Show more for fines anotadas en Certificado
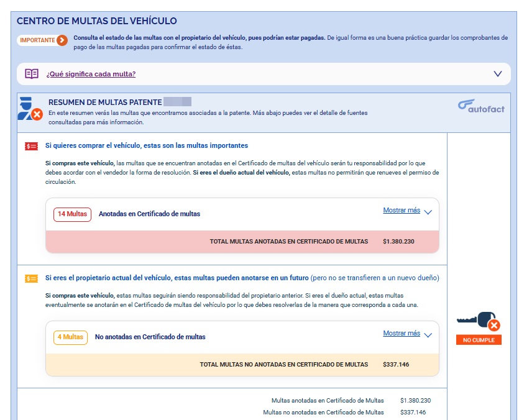Screen dimensions: 519x420 click(402, 211)
